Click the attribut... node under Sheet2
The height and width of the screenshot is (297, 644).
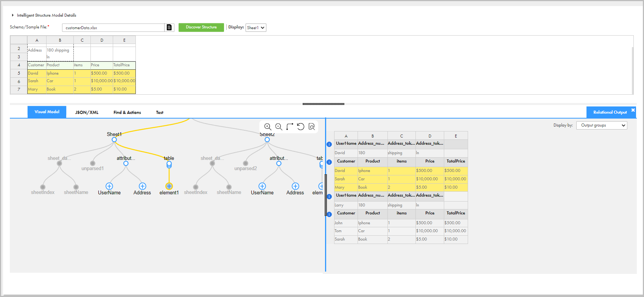[x=279, y=163]
